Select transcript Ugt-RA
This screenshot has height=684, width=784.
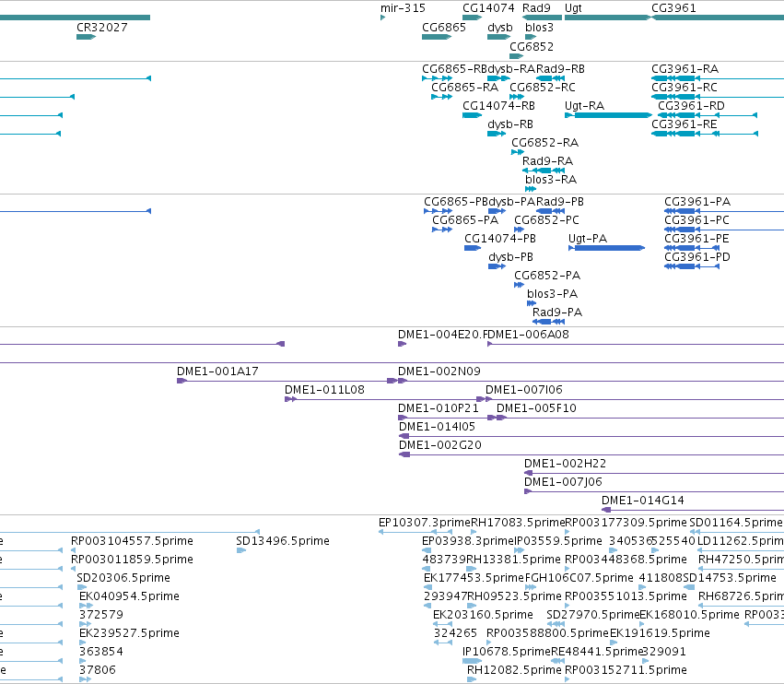[x=584, y=106]
